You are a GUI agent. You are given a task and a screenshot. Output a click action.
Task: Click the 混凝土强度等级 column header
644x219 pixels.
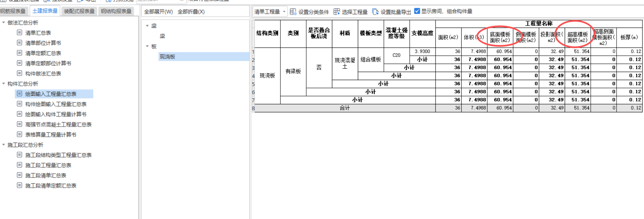click(396, 34)
